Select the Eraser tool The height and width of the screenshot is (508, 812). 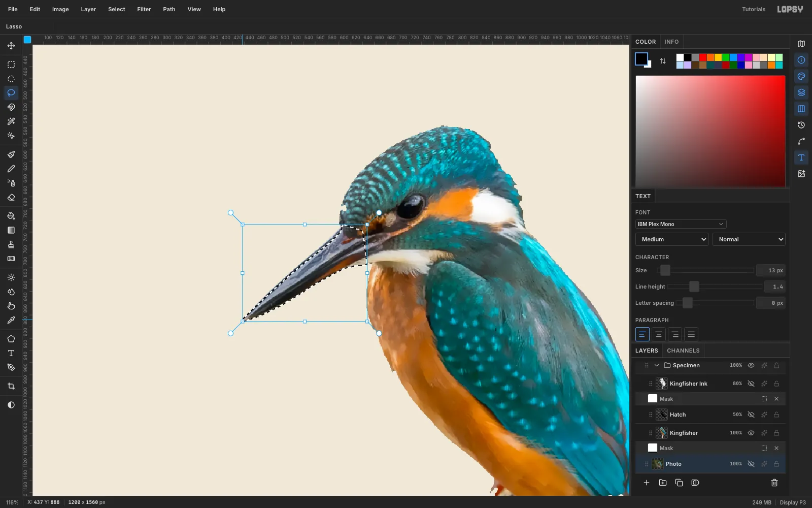(x=11, y=197)
